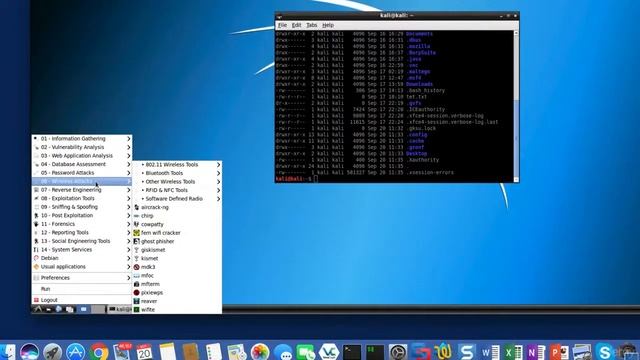Image resolution: width=640 pixels, height=360 pixels.
Task: Expand Bluetooth Tools submenu
Action: (x=177, y=173)
